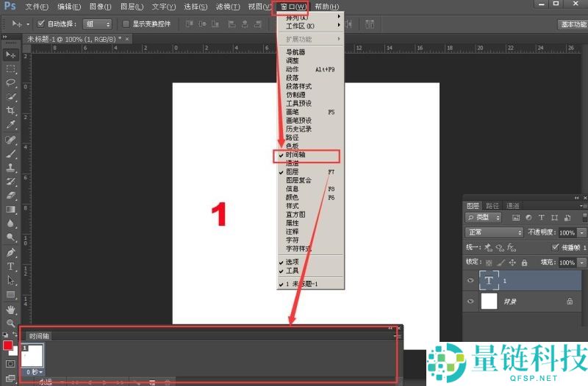This screenshot has width=588, height=386.
Task: Click the 基本功能 workspace button
Action: (570, 24)
